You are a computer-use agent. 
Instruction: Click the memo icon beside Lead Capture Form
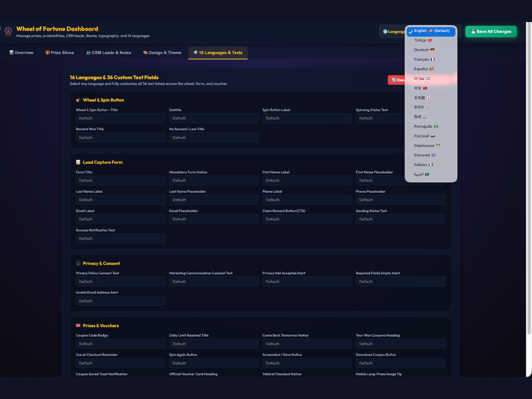(78, 162)
